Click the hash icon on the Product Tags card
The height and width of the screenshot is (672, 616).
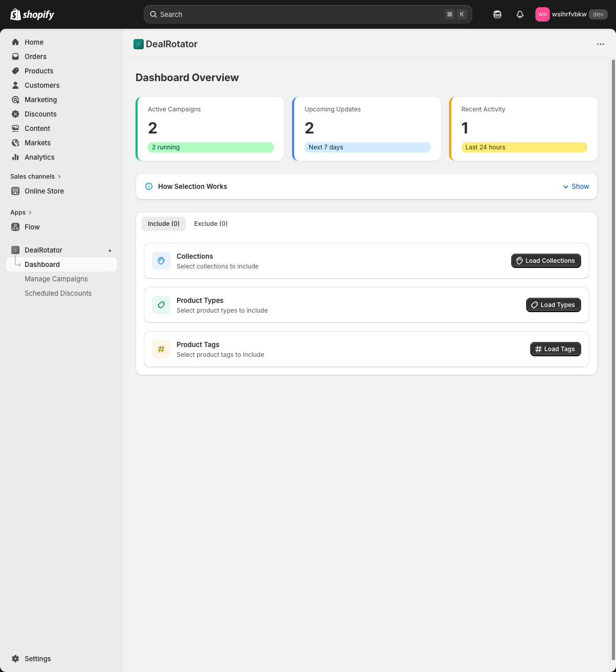161,349
